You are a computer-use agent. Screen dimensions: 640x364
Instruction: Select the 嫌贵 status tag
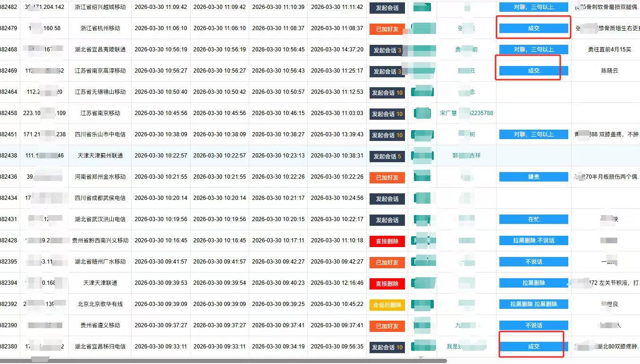(533, 177)
